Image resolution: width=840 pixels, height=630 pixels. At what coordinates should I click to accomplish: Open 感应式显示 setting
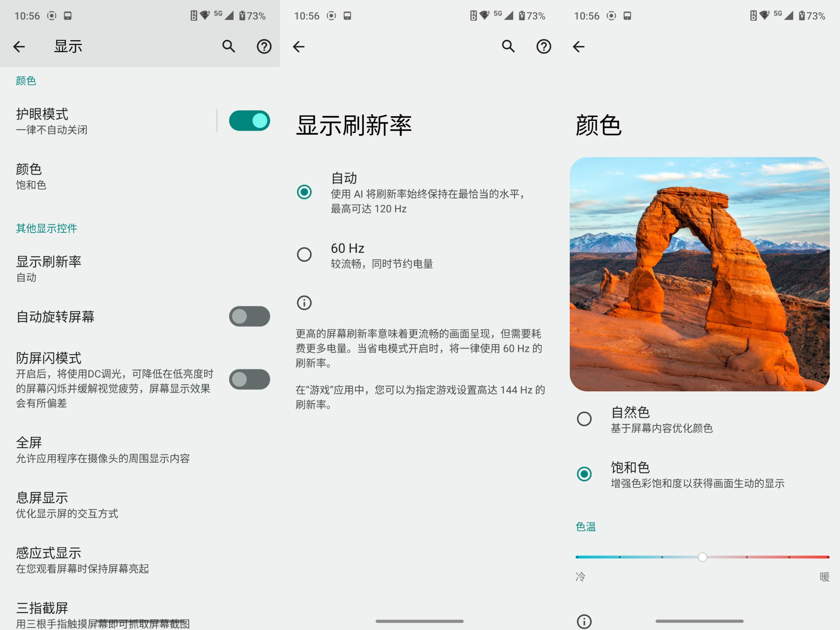click(x=140, y=560)
